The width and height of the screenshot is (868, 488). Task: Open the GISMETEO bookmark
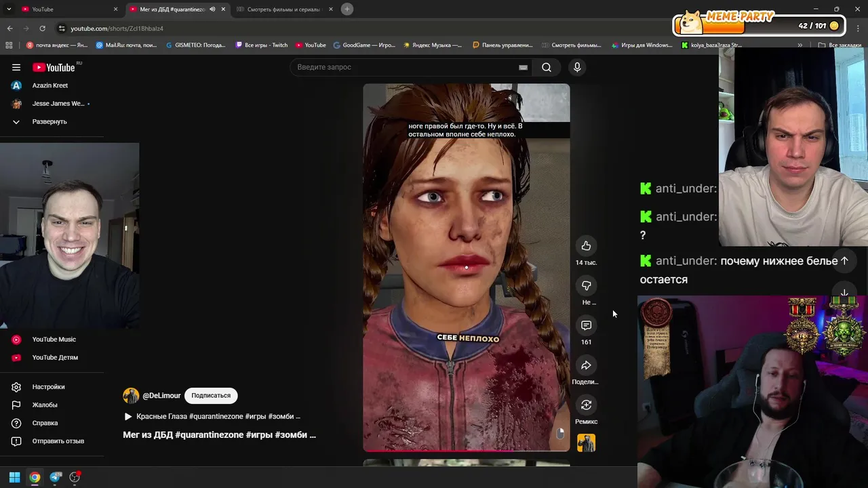[x=195, y=45]
